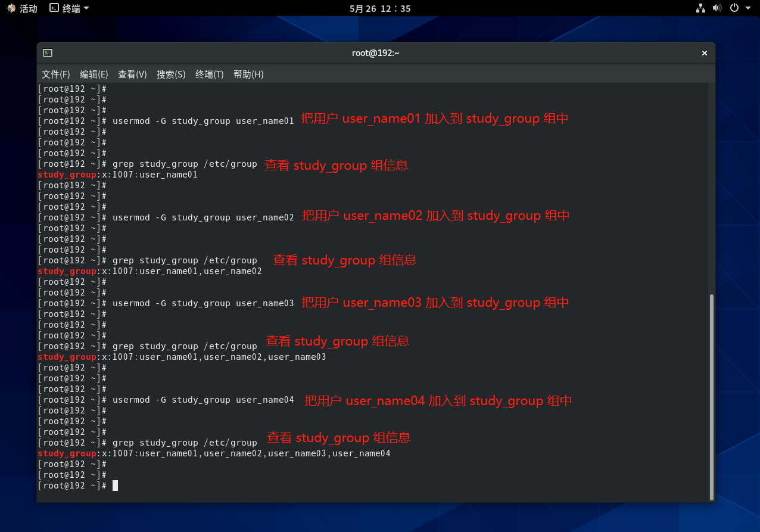This screenshot has height=532, width=760.
Task: Close the root@192 terminal window
Action: 704,53
